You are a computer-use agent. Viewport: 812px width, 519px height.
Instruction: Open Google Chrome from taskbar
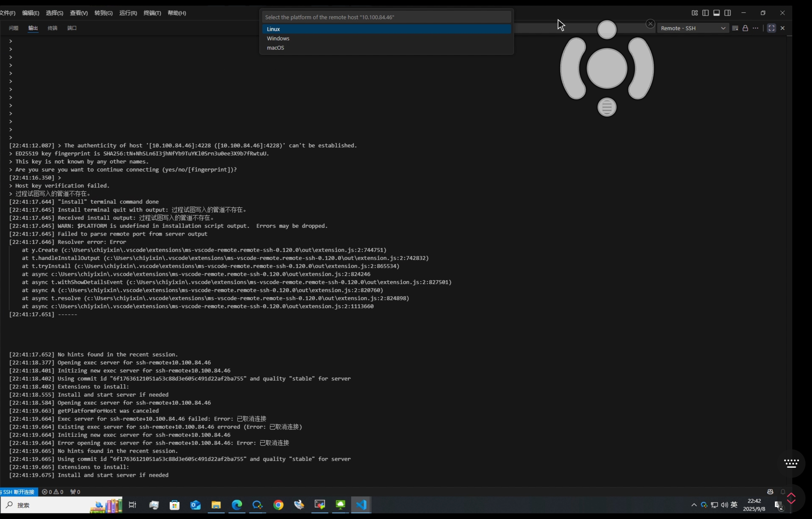coord(278,505)
